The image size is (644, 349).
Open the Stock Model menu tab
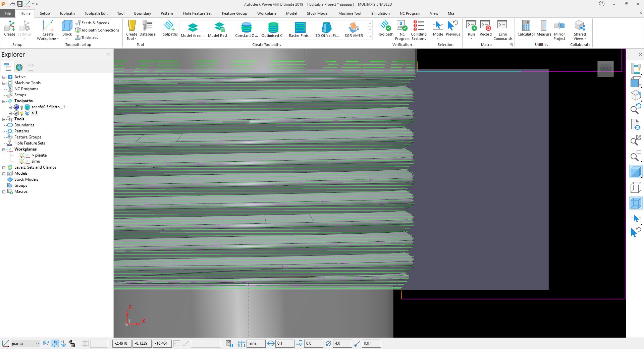tap(317, 13)
